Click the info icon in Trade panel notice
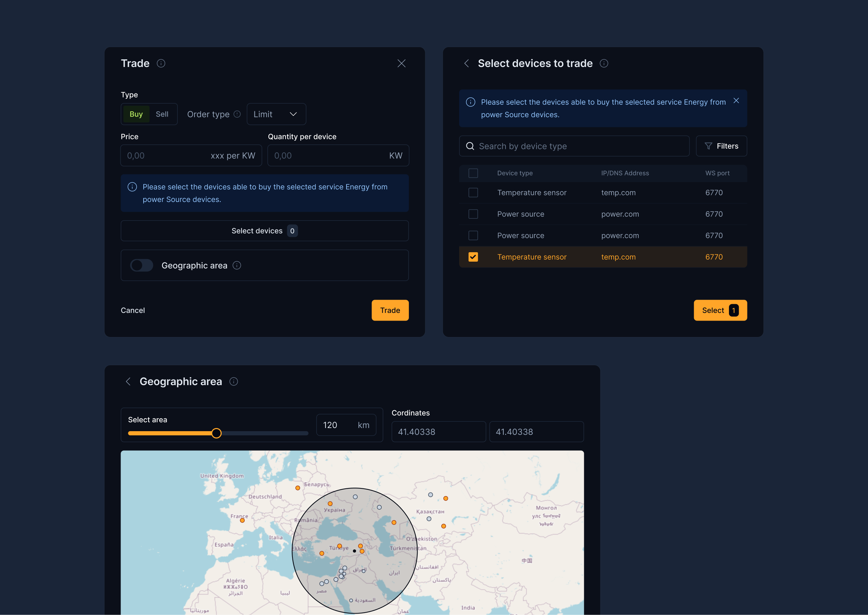This screenshot has width=868, height=615. pyautogui.click(x=132, y=187)
